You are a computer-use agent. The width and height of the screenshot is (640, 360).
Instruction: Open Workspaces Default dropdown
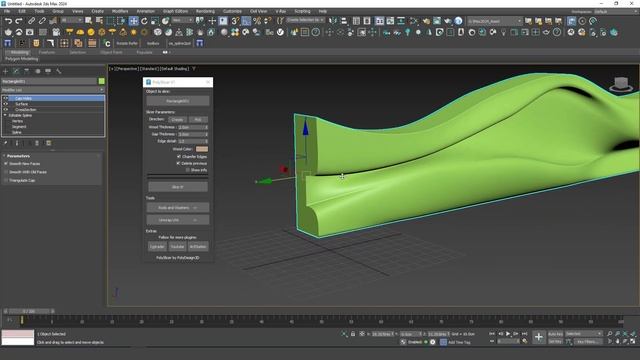point(615,12)
